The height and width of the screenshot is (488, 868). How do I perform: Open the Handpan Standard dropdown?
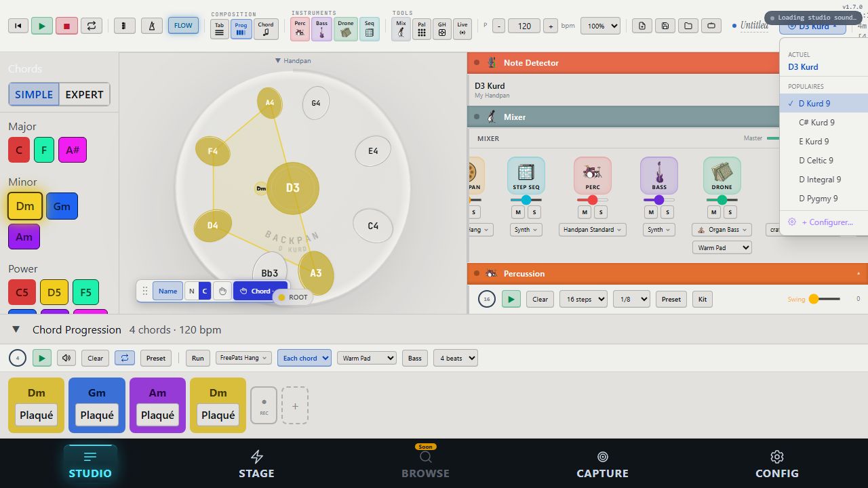[593, 230]
